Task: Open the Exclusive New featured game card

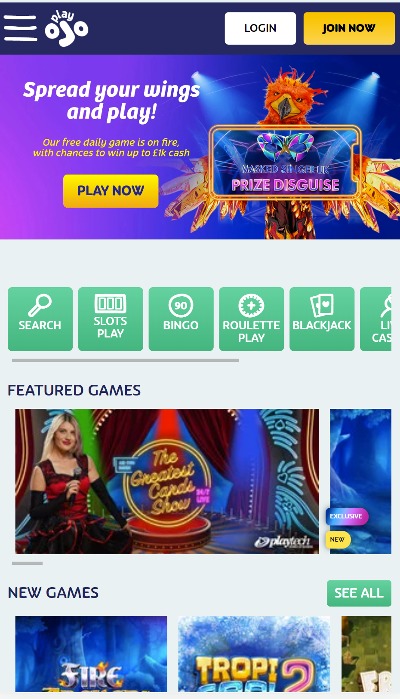Action: tap(360, 481)
